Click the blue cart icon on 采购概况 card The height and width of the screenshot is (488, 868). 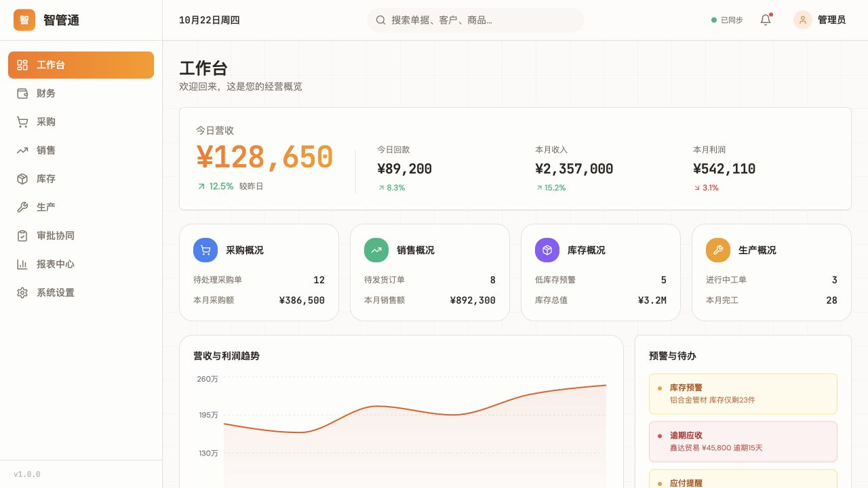pos(205,250)
